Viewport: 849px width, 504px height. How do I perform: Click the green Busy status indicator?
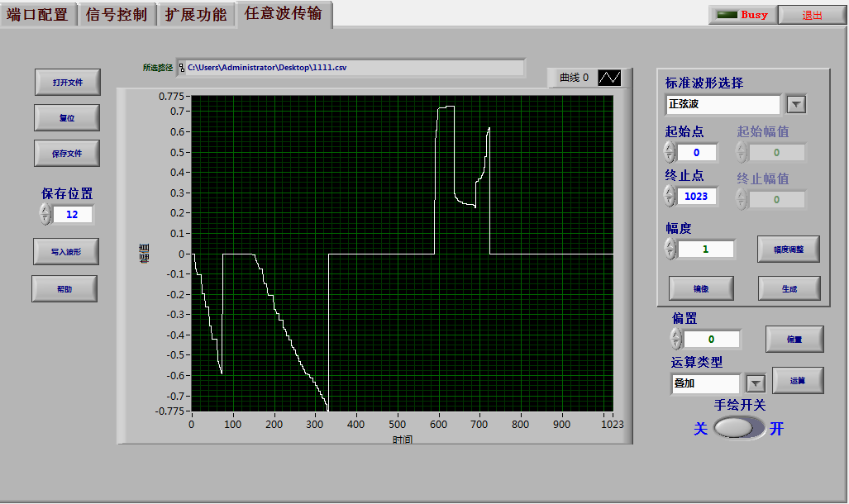point(727,15)
